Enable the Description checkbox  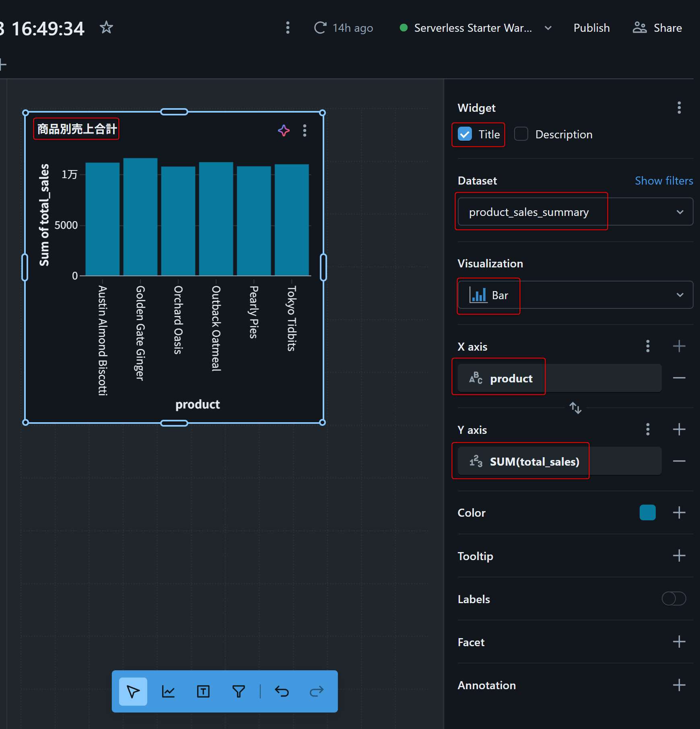click(521, 134)
